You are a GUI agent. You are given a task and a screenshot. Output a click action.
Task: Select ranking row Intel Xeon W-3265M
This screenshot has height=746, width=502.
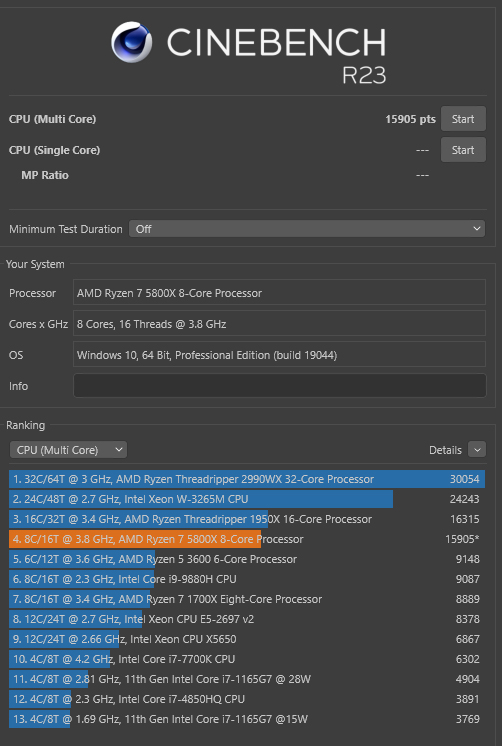(x=247, y=499)
